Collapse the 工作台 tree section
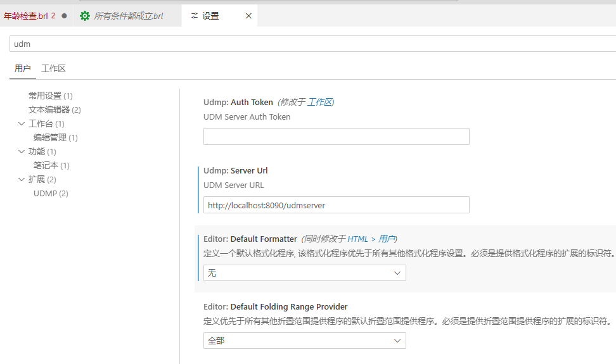Image resolution: width=616 pixels, height=364 pixels. click(22, 124)
